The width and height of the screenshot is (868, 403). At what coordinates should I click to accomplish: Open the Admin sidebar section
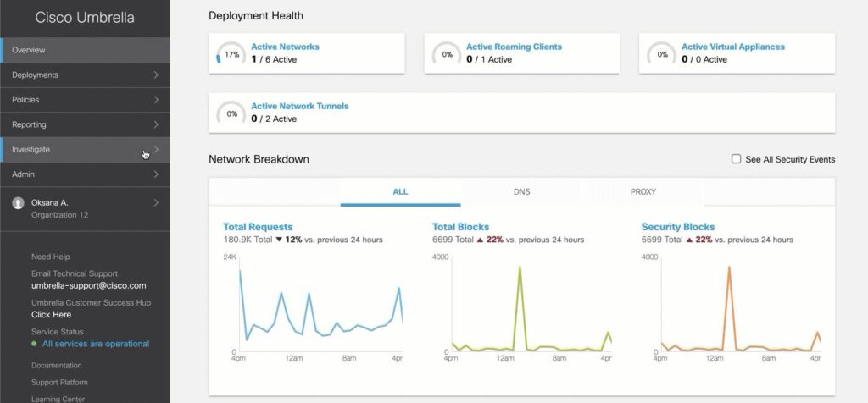pos(86,174)
